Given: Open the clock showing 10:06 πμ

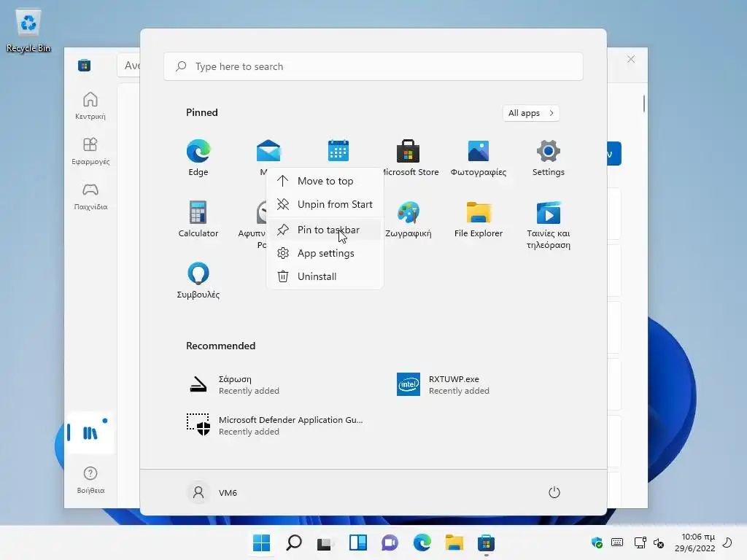Looking at the screenshot, I should [695, 542].
